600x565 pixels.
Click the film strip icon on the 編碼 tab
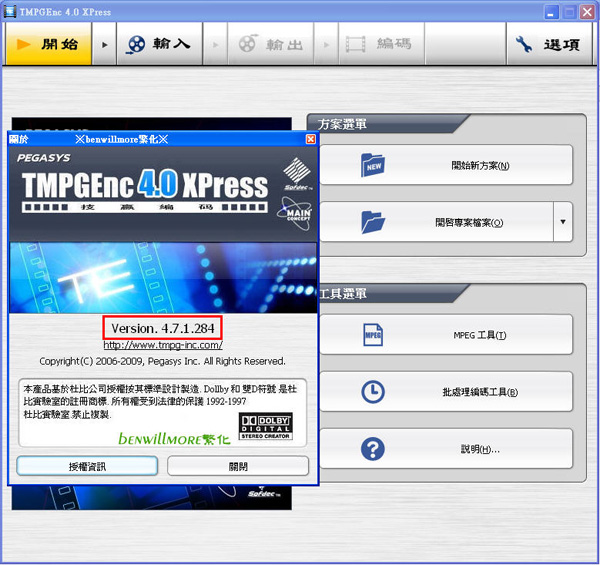click(355, 44)
